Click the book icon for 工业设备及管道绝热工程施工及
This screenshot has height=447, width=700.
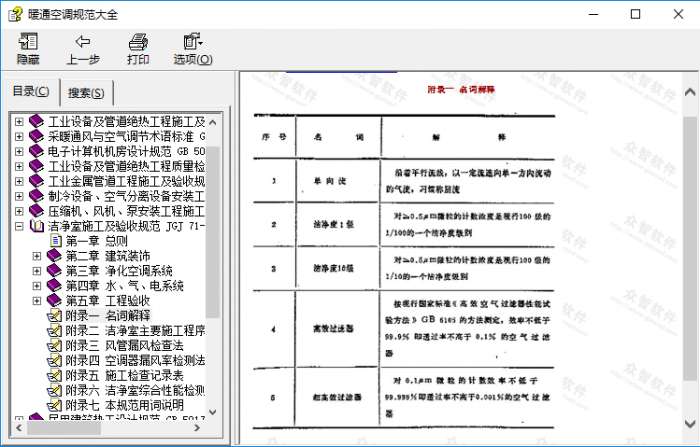36,121
